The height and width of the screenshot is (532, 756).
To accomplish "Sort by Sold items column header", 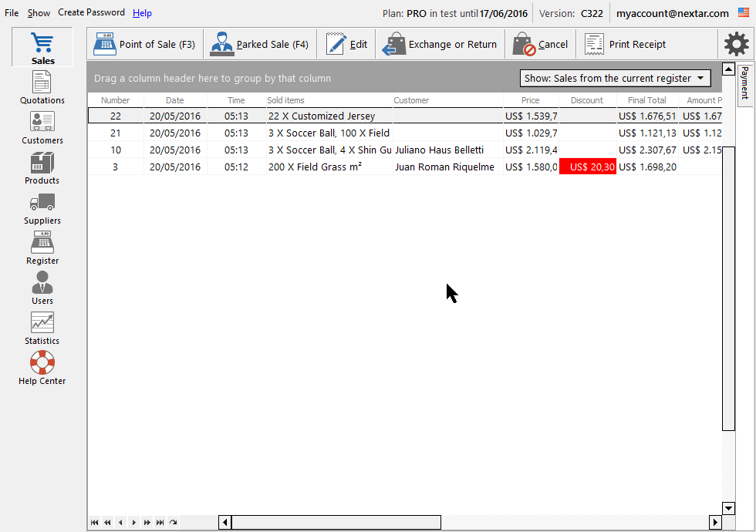I will click(329, 100).
